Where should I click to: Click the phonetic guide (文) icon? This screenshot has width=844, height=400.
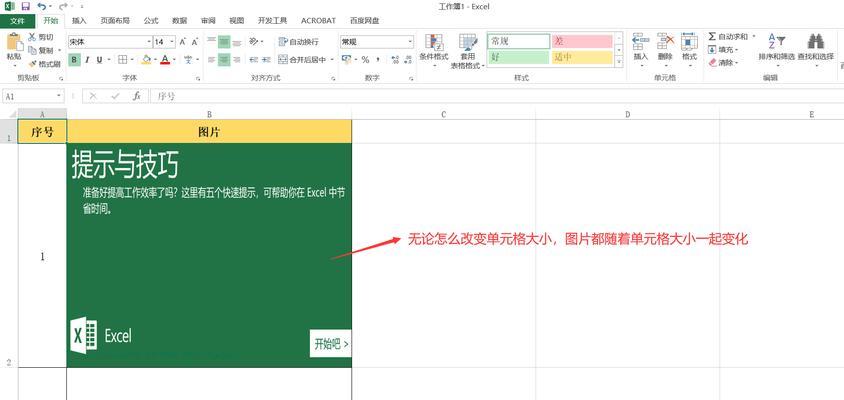point(188,59)
